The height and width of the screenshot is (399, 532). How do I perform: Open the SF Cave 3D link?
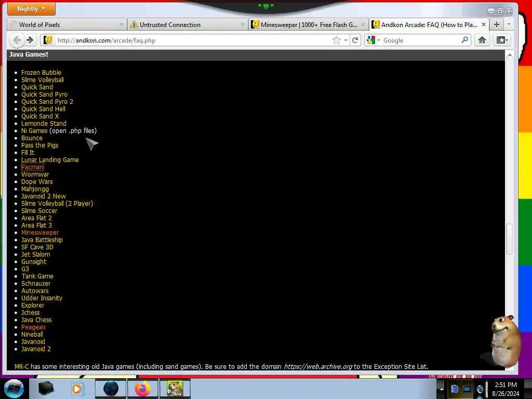coord(37,247)
